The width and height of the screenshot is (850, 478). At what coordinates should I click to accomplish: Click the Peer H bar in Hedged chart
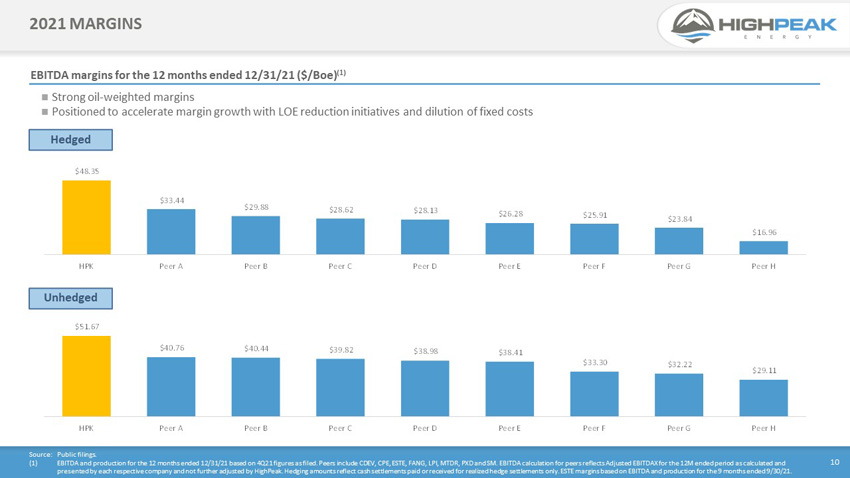coord(763,248)
